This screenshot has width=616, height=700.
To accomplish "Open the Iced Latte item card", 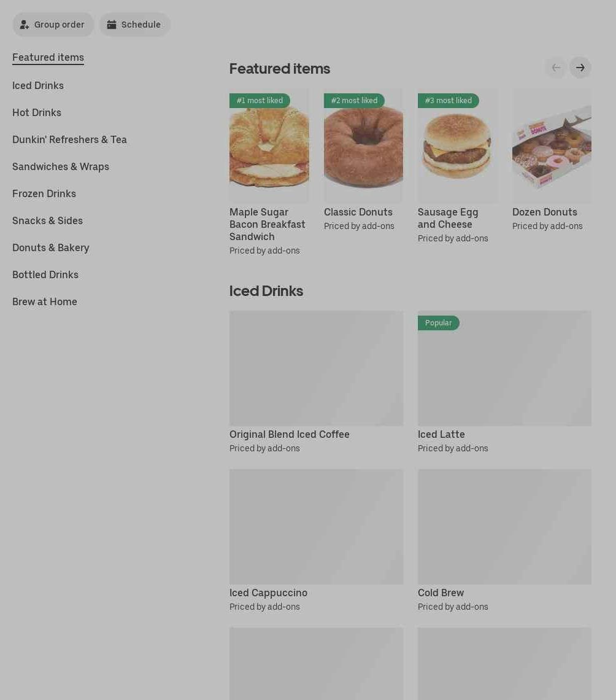I will coord(504,382).
